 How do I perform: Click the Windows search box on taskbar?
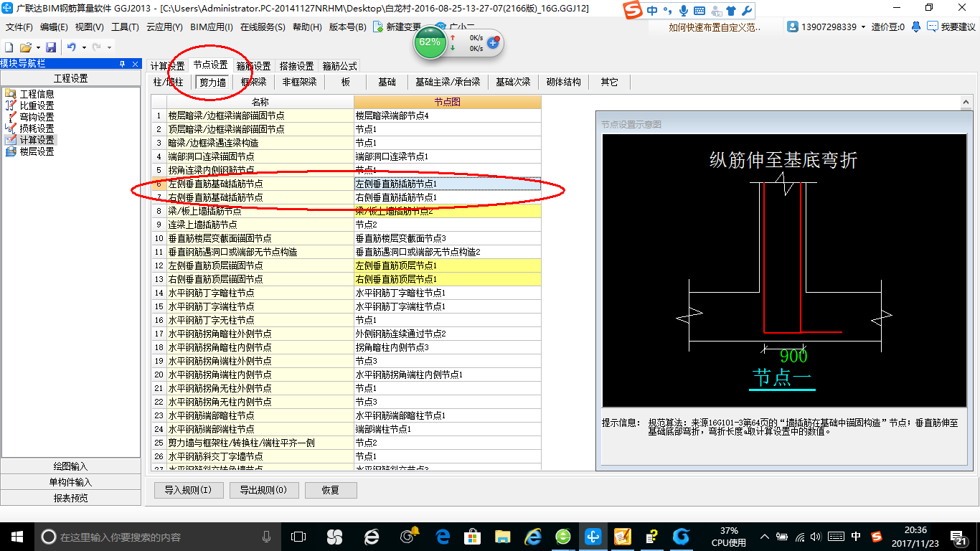(158, 536)
